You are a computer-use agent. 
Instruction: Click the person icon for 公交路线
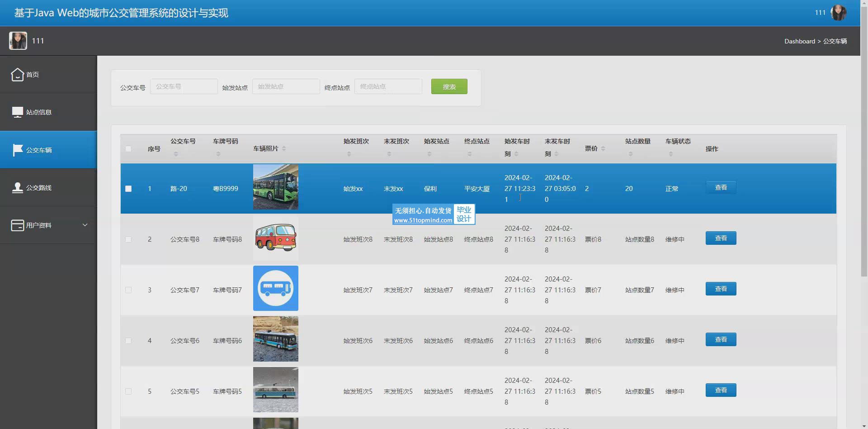17,187
